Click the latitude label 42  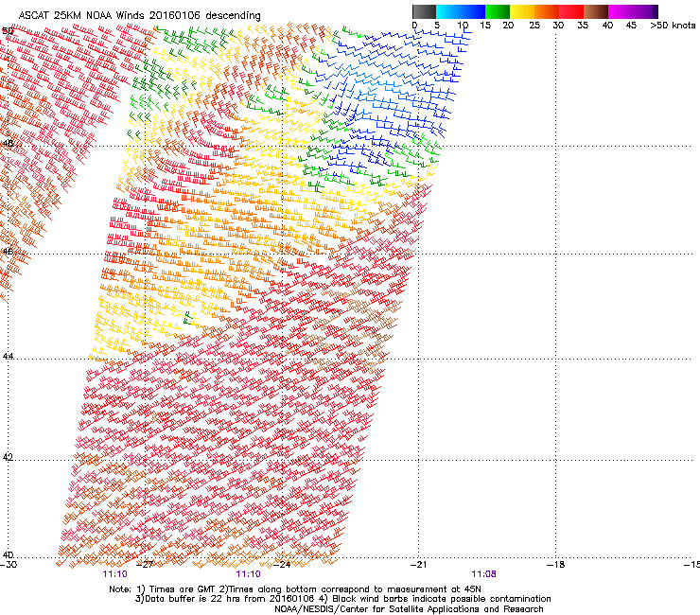(8, 457)
